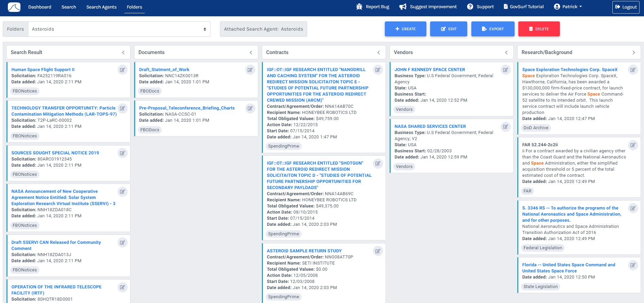Edit the FAR 52.244-2c2ii card
The image size is (644, 303).
click(x=633, y=145)
